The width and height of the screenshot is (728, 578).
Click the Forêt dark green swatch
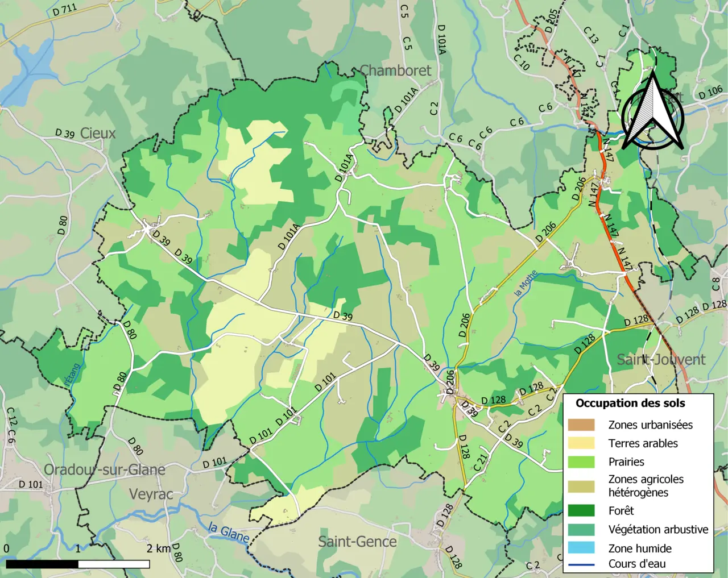tap(581, 510)
